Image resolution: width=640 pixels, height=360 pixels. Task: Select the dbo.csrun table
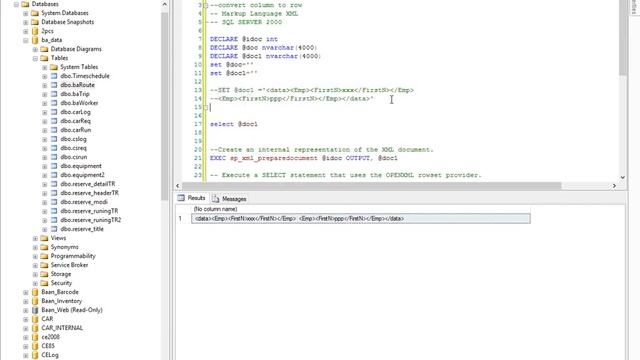coord(73,157)
